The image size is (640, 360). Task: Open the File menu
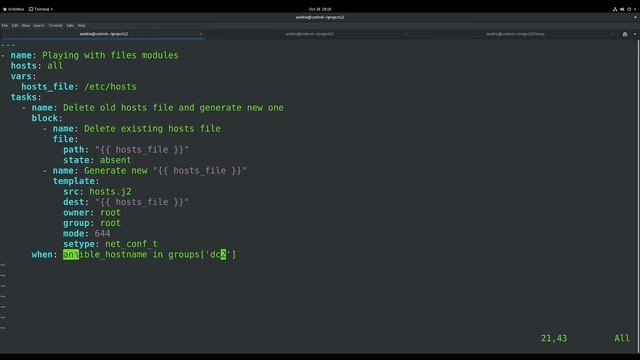pyautogui.click(x=5, y=25)
